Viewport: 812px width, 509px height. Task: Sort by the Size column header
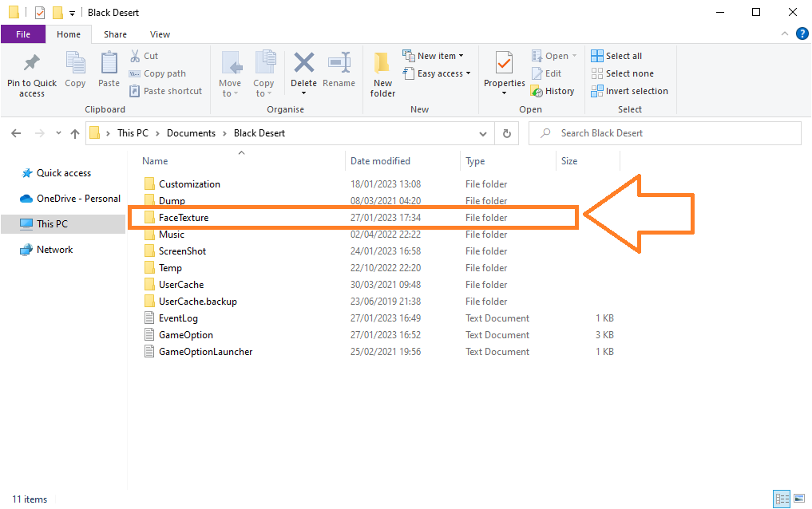(588, 161)
